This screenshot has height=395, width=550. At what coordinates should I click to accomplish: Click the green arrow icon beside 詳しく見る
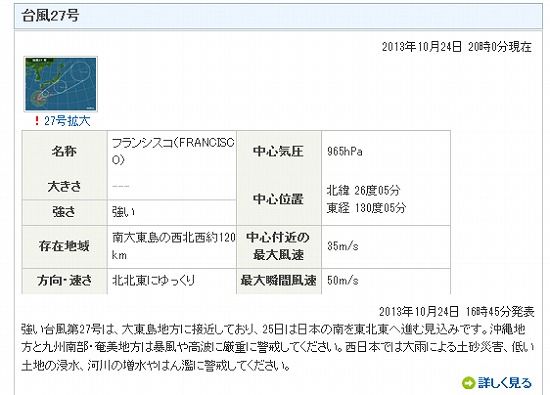pyautogui.click(x=468, y=383)
